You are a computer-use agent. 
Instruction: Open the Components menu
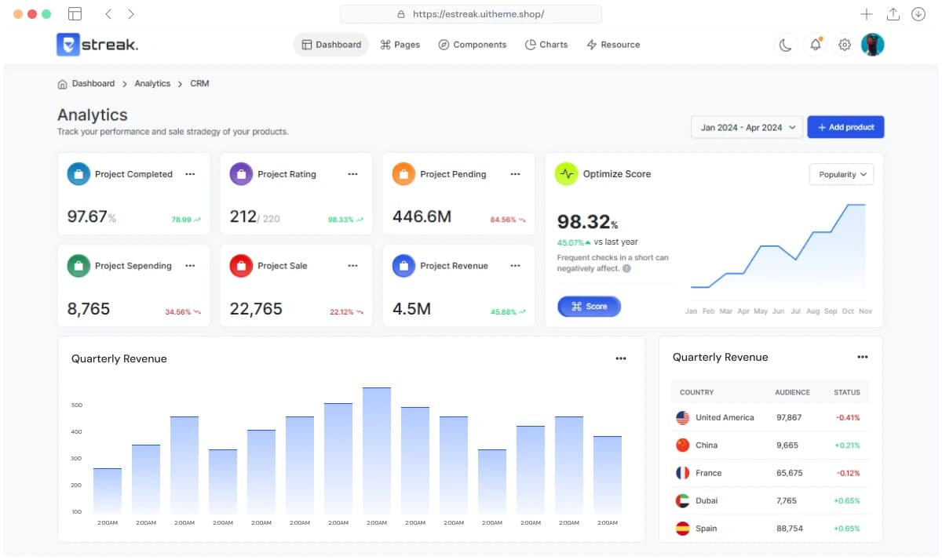[472, 45]
